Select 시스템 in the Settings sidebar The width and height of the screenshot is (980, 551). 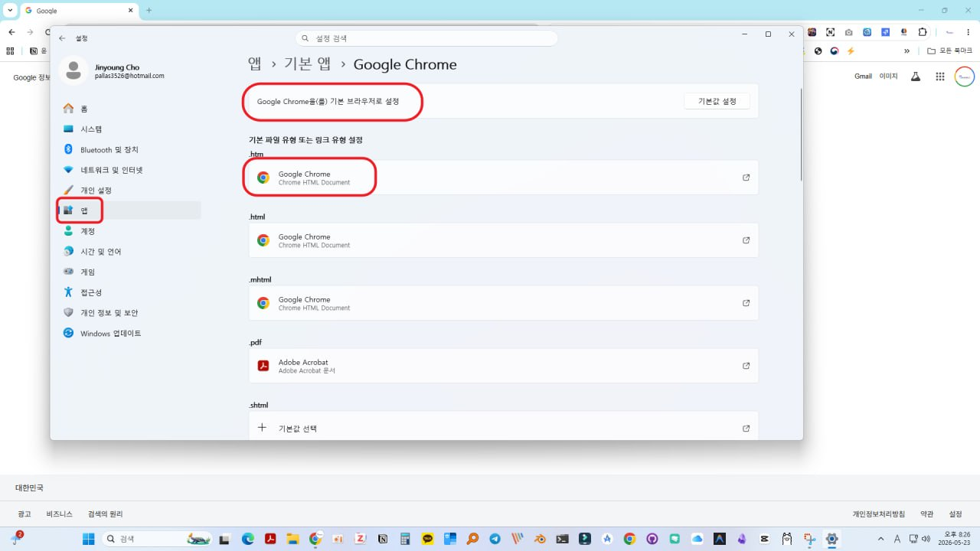(x=91, y=129)
